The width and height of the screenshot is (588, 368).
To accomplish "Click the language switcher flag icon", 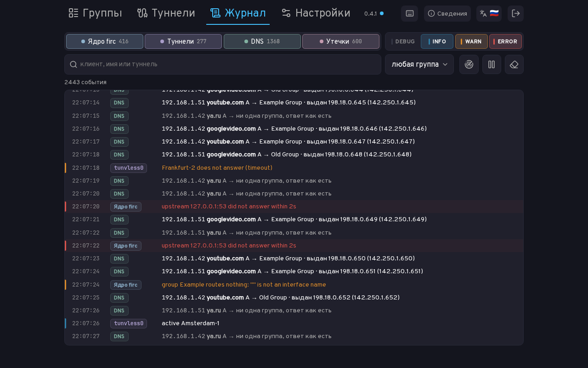I will (x=489, y=13).
